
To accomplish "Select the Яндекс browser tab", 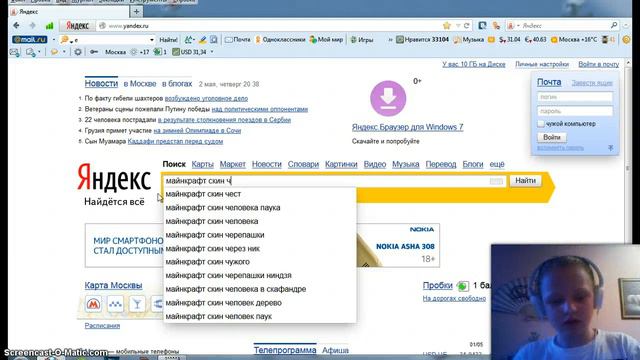I will (x=68, y=12).
